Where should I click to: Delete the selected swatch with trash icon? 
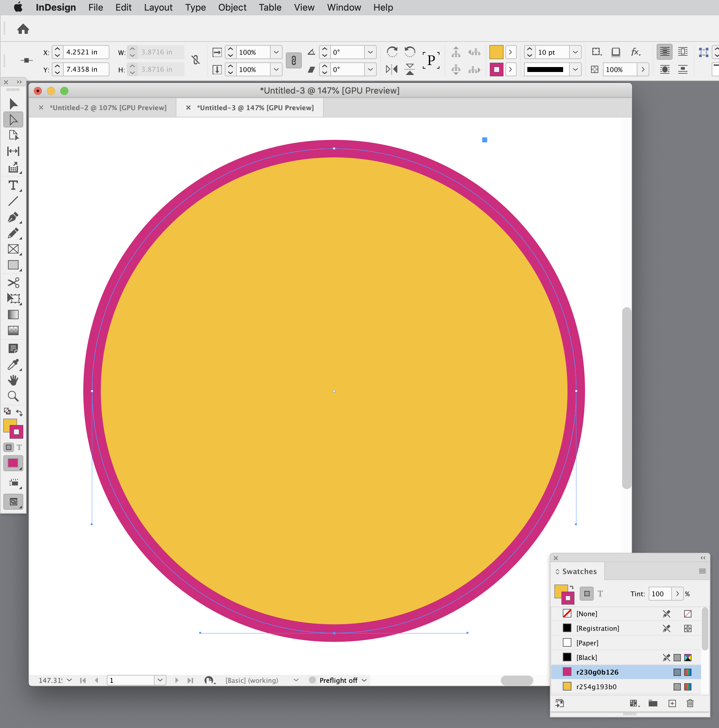(x=690, y=703)
